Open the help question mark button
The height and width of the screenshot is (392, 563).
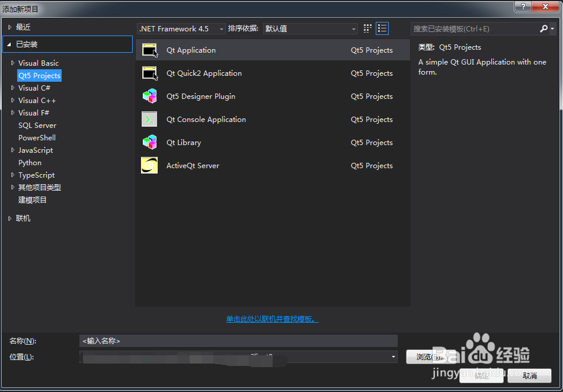523,7
